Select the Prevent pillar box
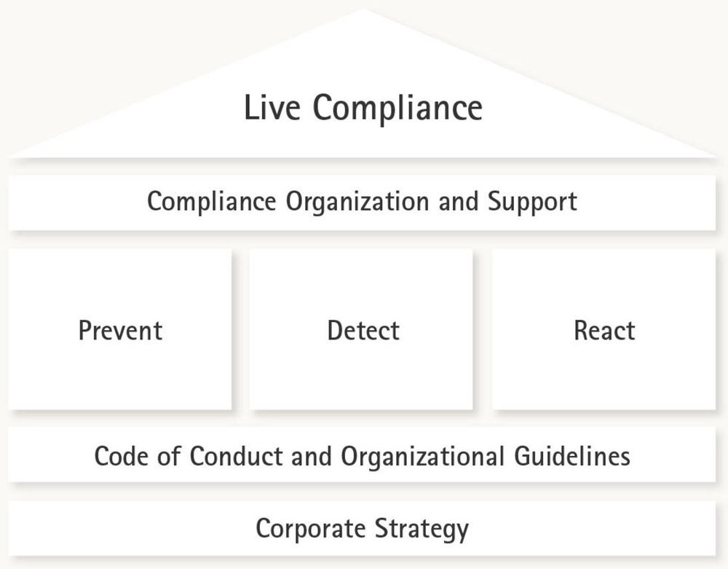This screenshot has width=728, height=569. [120, 329]
